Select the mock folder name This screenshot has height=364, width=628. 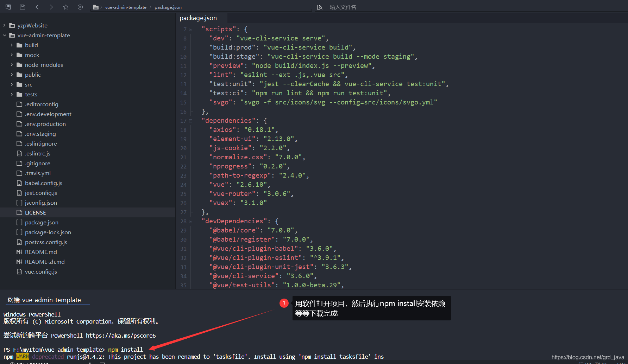32,55
